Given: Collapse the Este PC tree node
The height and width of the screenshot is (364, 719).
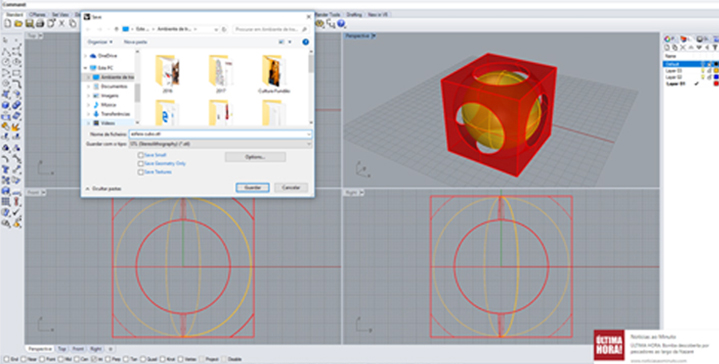Looking at the screenshot, I should 86,68.
